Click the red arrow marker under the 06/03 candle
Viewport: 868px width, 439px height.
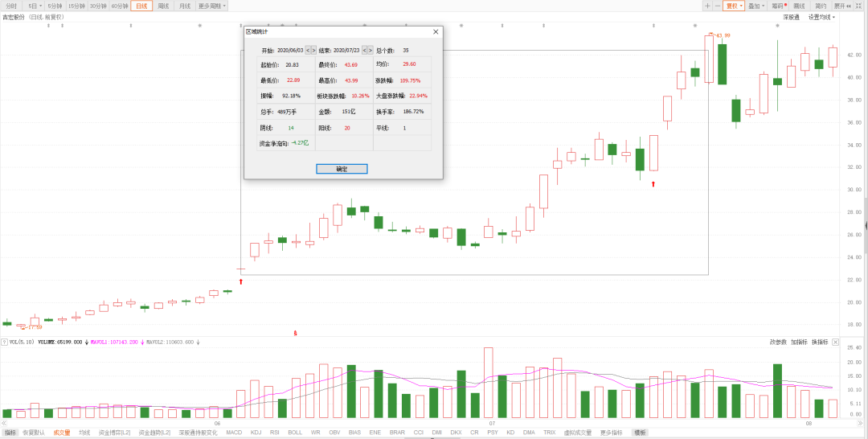tap(240, 281)
